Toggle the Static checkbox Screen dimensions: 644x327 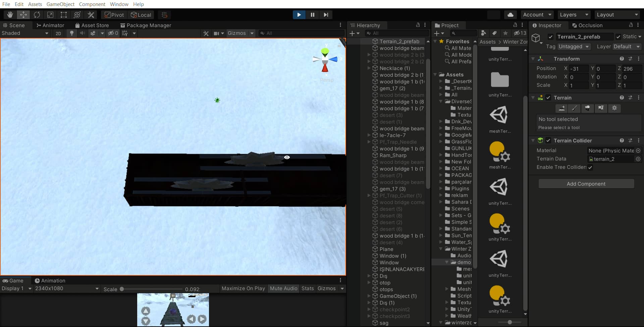pos(618,37)
